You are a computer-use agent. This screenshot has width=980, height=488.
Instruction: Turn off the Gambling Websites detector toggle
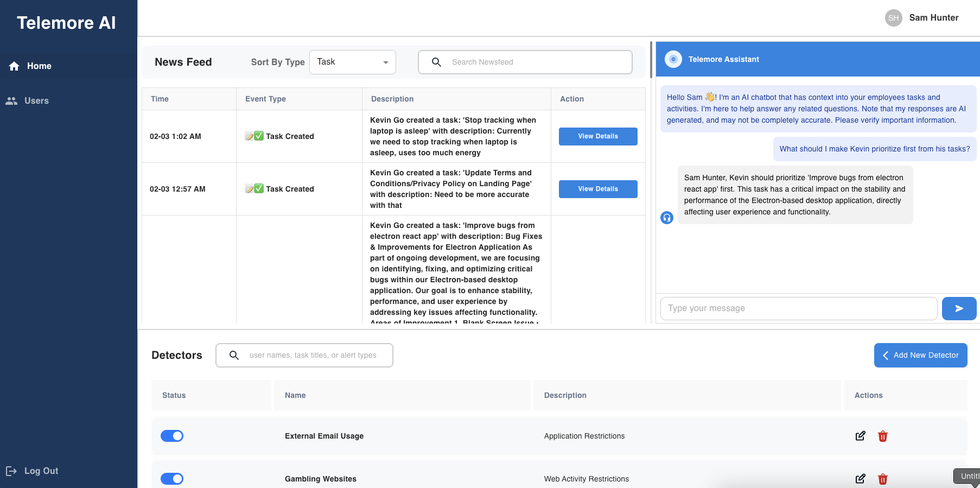click(x=172, y=479)
